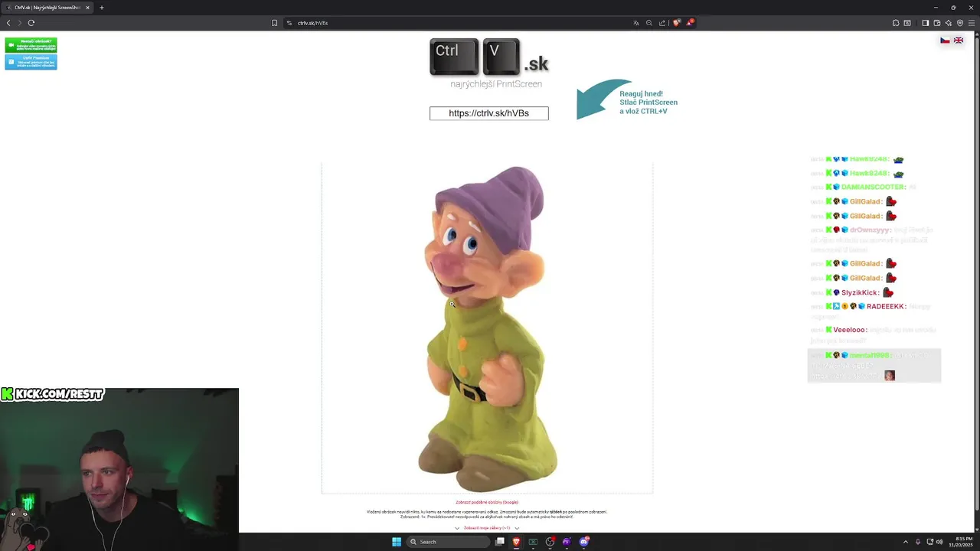Switch language with the English flag
This screenshot has width=980, height=551.
(958, 40)
